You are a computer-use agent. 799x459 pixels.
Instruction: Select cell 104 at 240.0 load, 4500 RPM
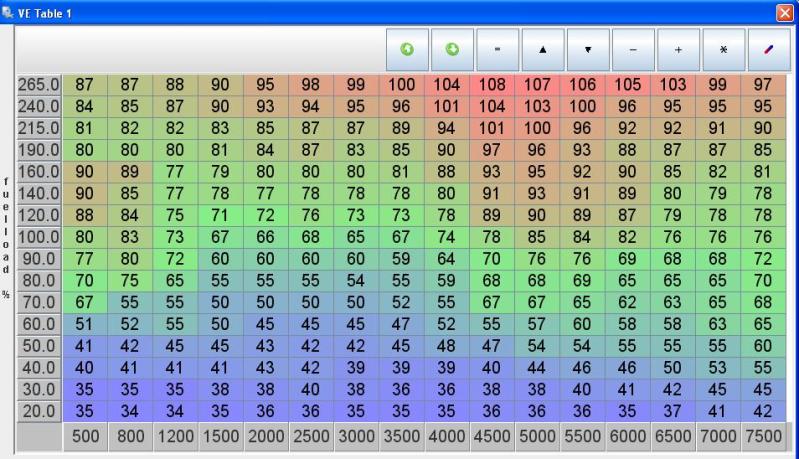click(492, 106)
